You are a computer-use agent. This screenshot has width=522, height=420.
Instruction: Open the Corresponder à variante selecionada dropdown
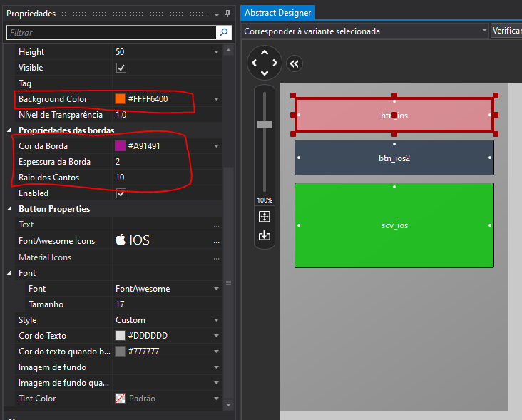pos(365,31)
